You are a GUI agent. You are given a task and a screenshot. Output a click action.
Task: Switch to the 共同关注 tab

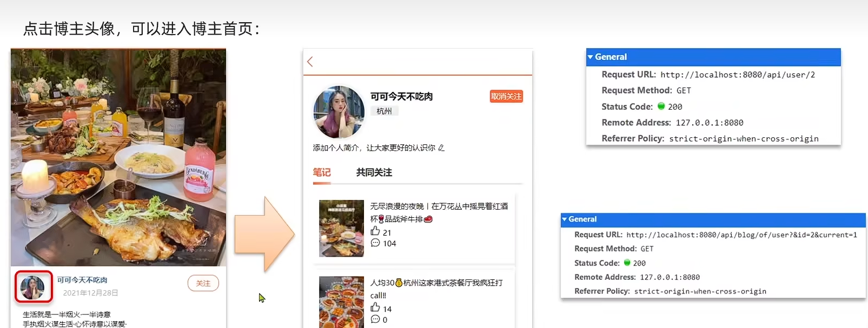point(374,172)
